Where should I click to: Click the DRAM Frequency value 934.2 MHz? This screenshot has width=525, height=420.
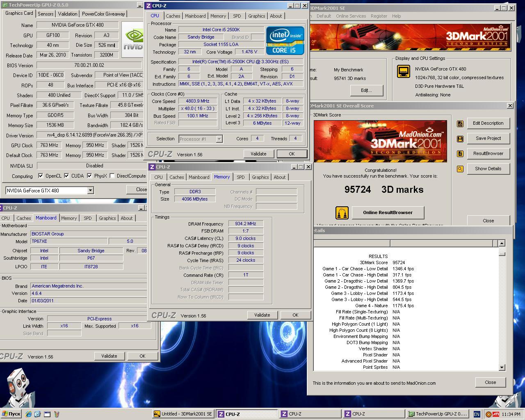(245, 224)
